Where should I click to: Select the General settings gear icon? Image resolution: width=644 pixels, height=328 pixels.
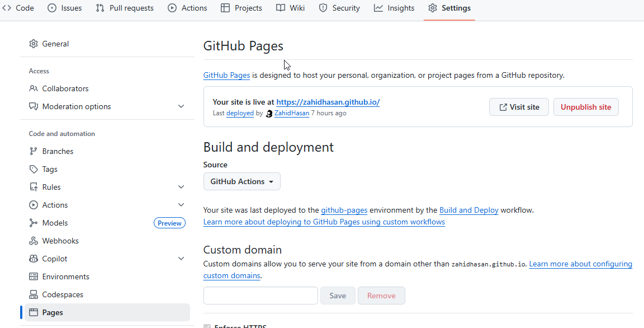(x=34, y=44)
